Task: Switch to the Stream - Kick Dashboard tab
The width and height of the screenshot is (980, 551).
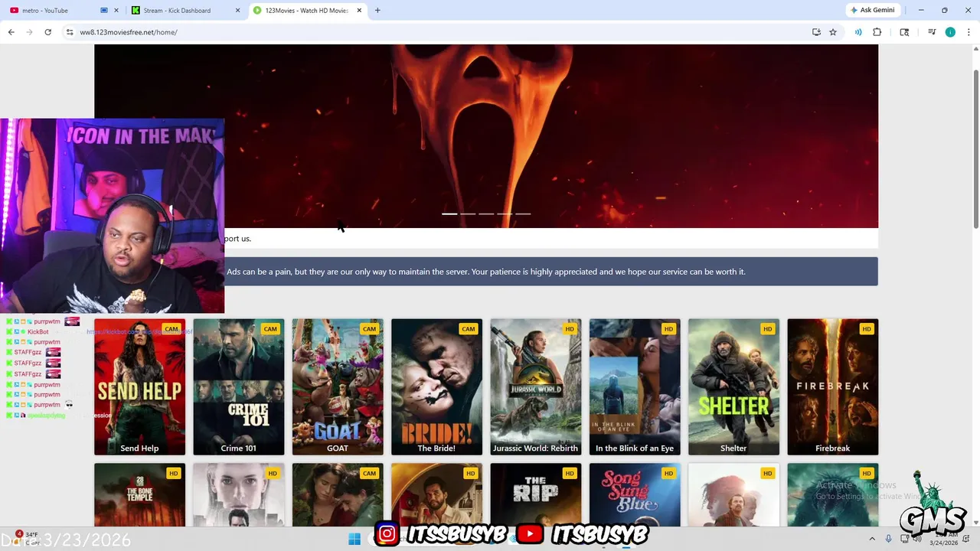Action: pyautogui.click(x=185, y=11)
